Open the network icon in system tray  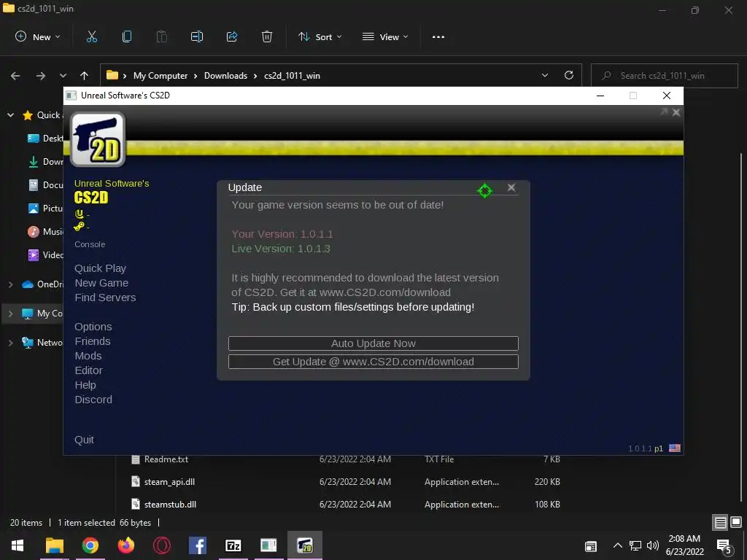635,545
